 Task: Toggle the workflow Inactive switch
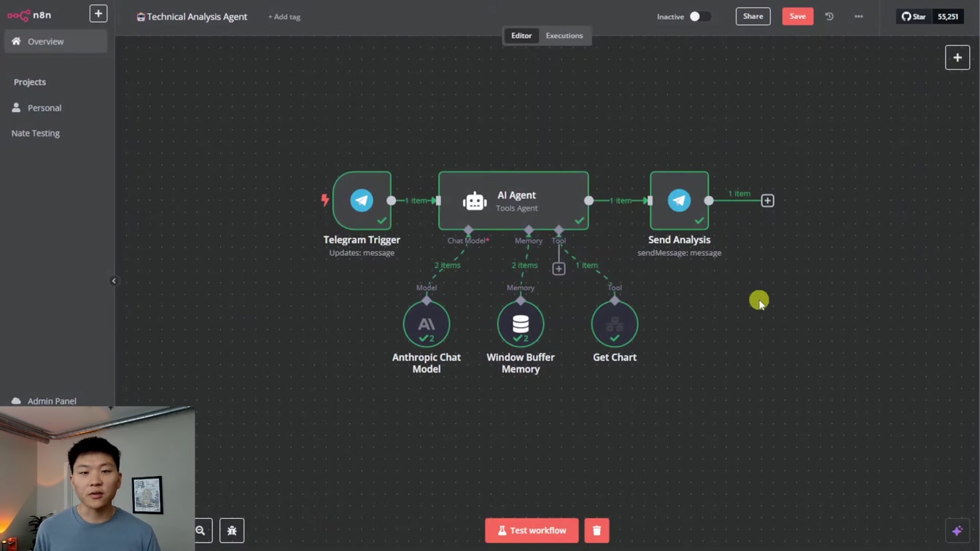pos(699,16)
